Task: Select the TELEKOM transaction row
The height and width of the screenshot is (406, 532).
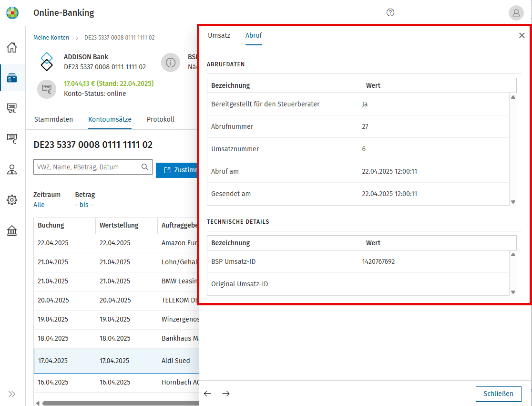Action: (x=116, y=300)
